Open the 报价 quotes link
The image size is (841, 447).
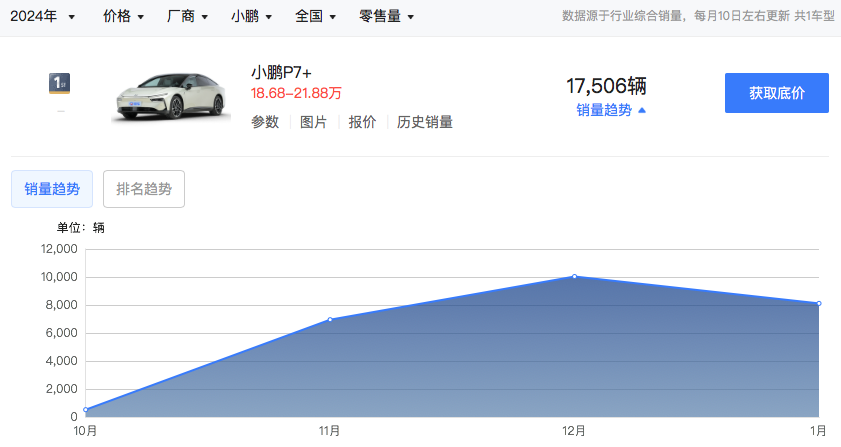(362, 122)
